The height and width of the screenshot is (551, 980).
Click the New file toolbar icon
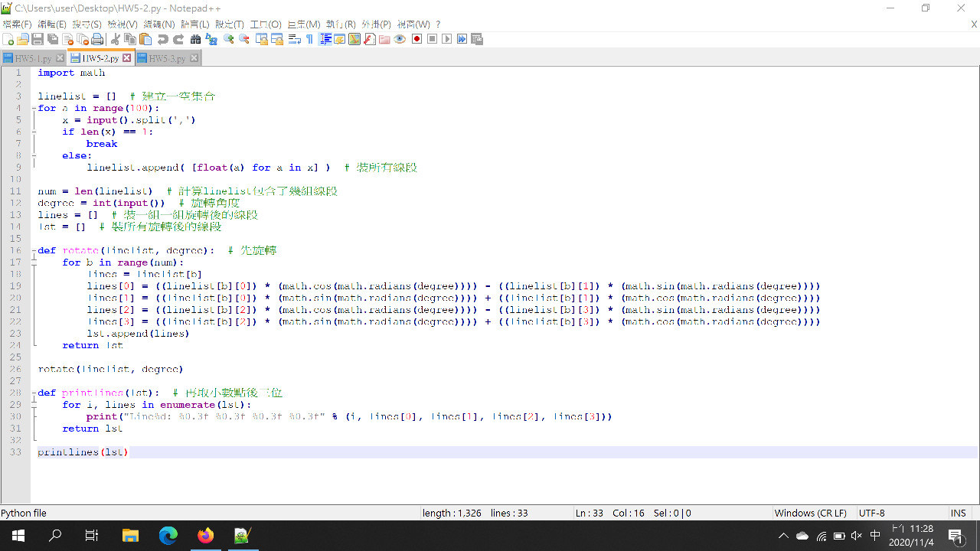click(8, 39)
